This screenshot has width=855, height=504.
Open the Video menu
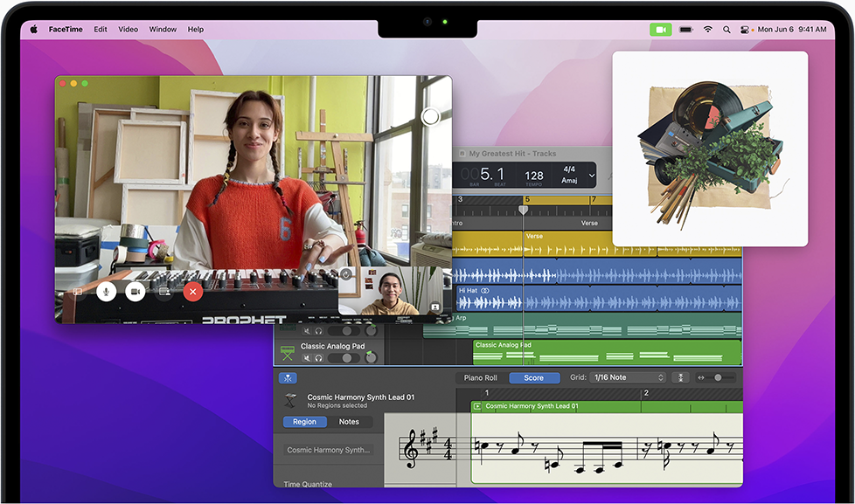[129, 30]
